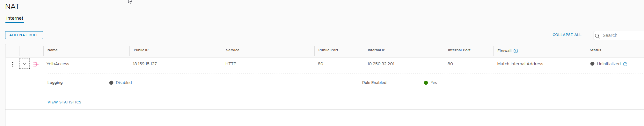Open the three-dot actions menu for YelbAccess

click(x=13, y=64)
